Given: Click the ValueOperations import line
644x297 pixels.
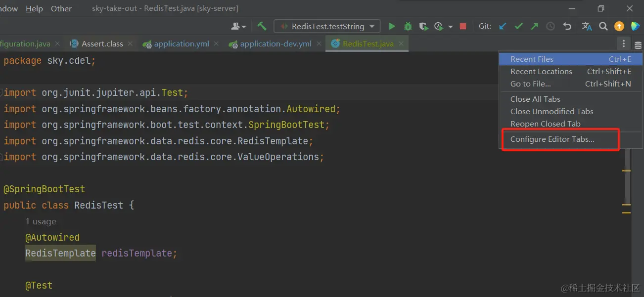Looking at the screenshot, I should click(x=164, y=157).
